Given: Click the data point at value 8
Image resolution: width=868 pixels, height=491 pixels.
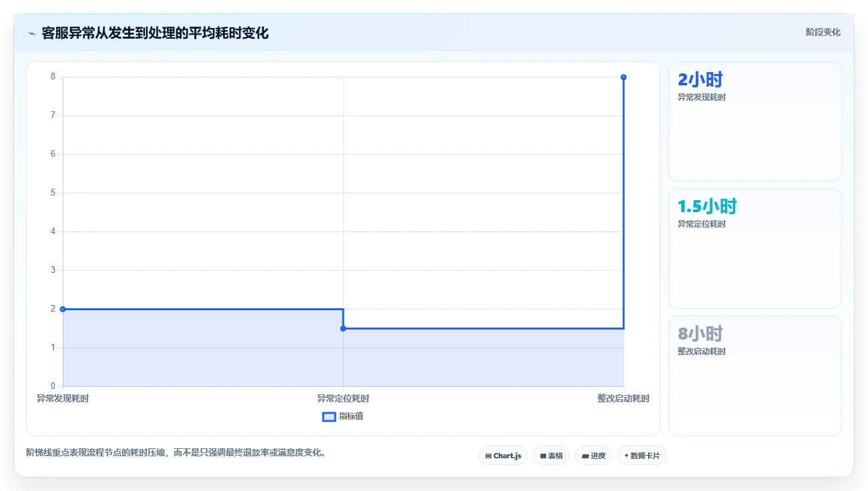Looking at the screenshot, I should pos(624,77).
